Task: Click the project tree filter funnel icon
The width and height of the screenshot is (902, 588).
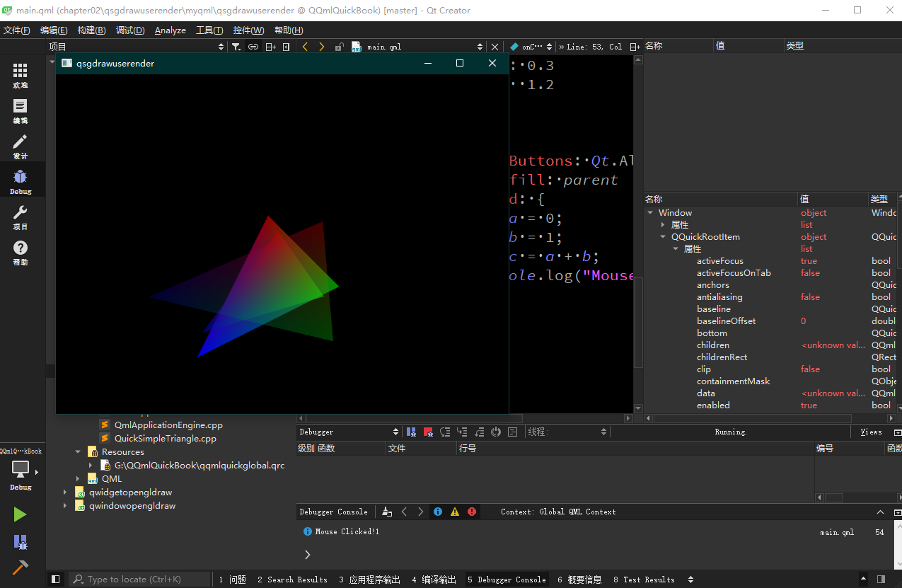Action: click(x=236, y=47)
